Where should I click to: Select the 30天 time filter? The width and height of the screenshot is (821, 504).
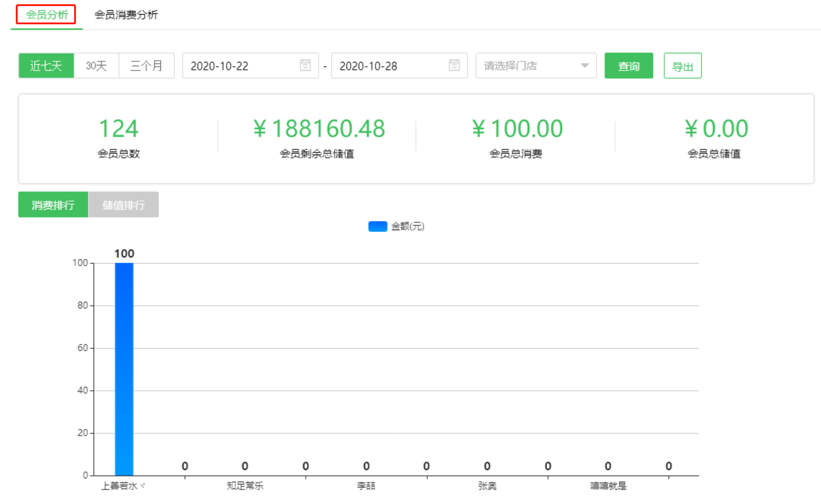pyautogui.click(x=95, y=66)
